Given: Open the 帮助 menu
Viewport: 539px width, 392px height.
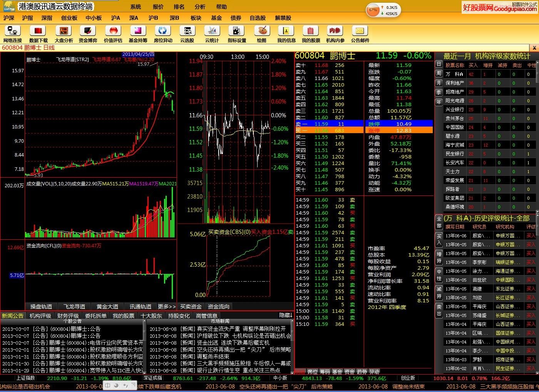Looking at the screenshot, I should click(x=221, y=7).
